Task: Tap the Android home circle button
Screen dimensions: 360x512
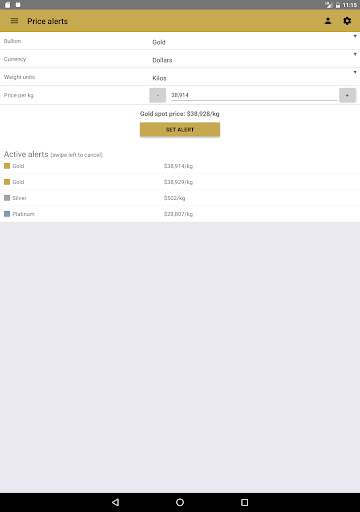Action: click(x=180, y=502)
